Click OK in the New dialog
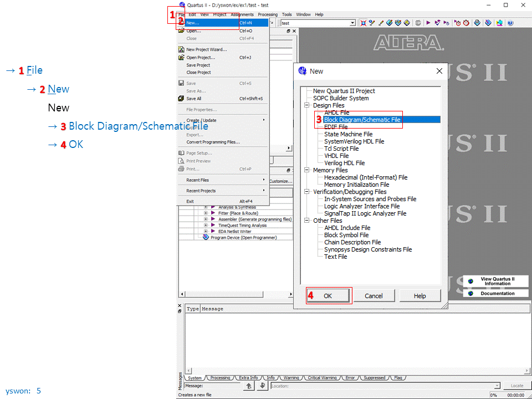This screenshot has height=399, width=532. coord(328,296)
